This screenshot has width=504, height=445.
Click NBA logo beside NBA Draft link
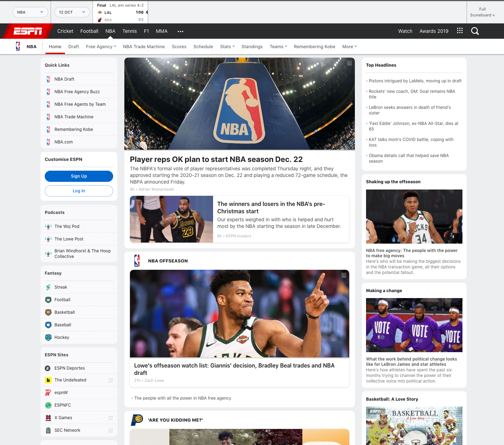48,79
